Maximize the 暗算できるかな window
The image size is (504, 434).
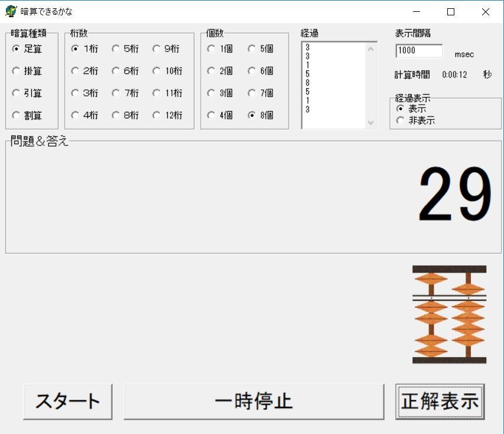451,12
